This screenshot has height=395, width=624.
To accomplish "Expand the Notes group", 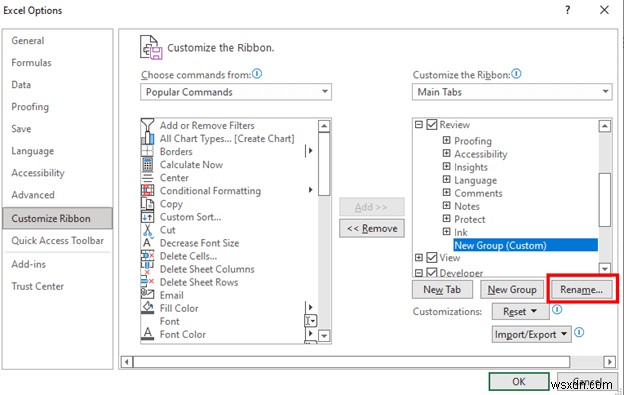I will point(447,206).
